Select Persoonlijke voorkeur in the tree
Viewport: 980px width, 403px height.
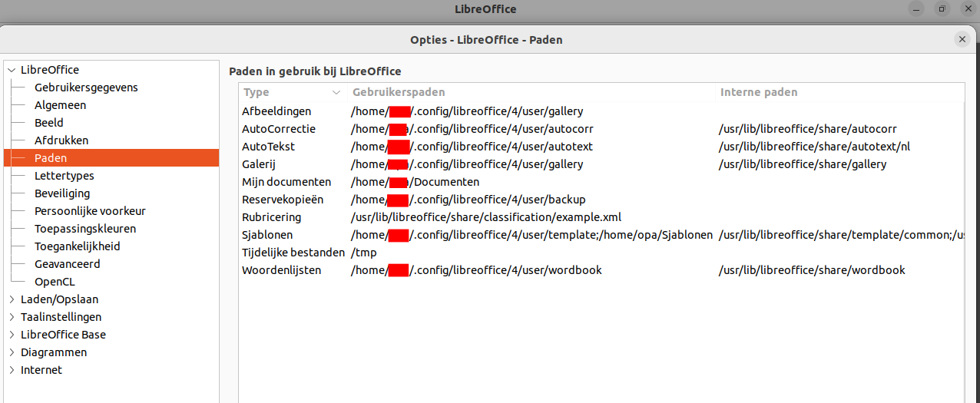[x=90, y=211]
